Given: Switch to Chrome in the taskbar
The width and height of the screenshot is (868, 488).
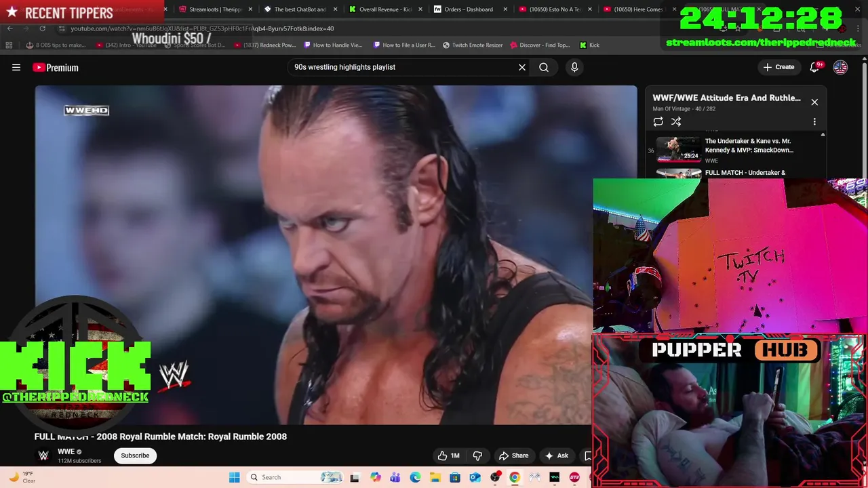Looking at the screenshot, I should tap(515, 477).
